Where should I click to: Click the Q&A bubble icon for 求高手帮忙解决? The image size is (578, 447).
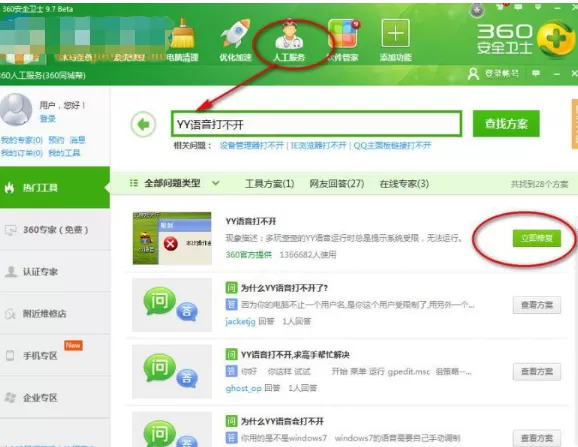coord(172,371)
